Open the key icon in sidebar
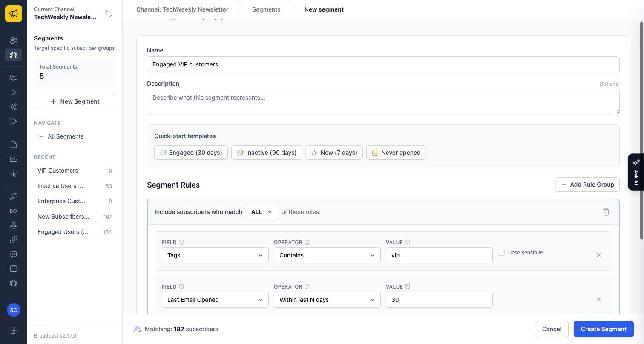The width and height of the screenshot is (644, 344). point(14,197)
